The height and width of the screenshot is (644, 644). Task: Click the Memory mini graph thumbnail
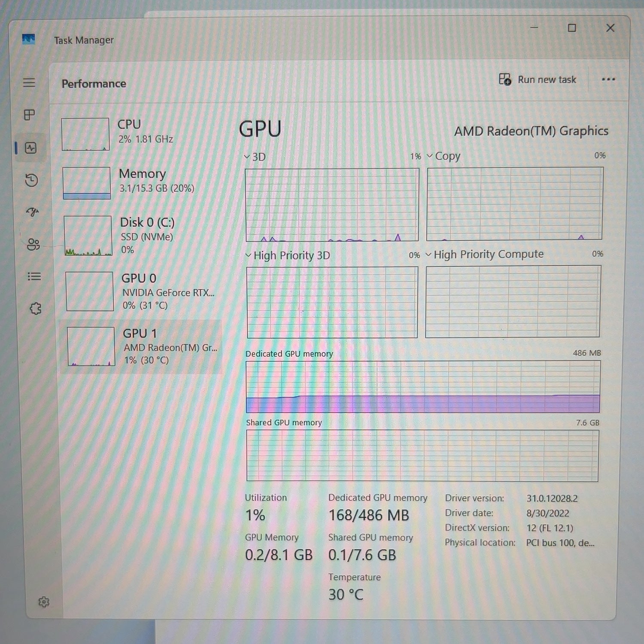click(x=86, y=183)
